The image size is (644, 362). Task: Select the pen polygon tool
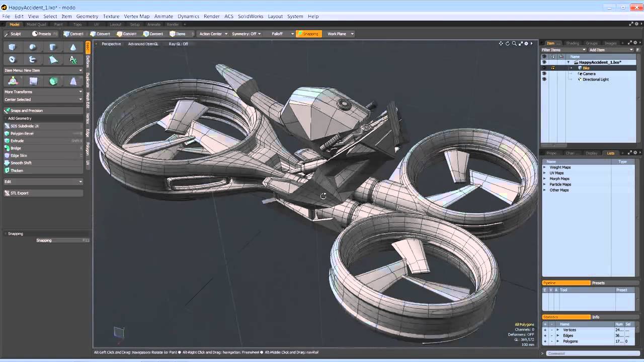(x=53, y=59)
